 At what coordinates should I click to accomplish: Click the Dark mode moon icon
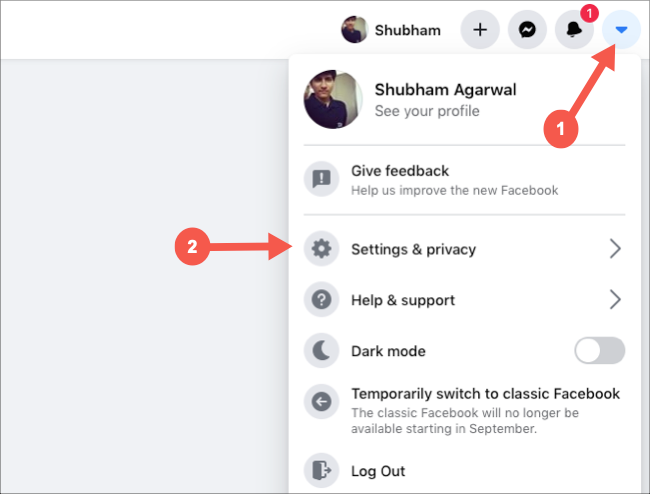pos(321,351)
